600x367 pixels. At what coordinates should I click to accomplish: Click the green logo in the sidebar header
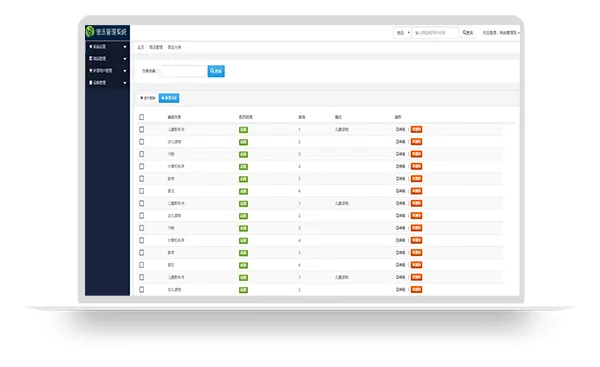click(x=90, y=32)
